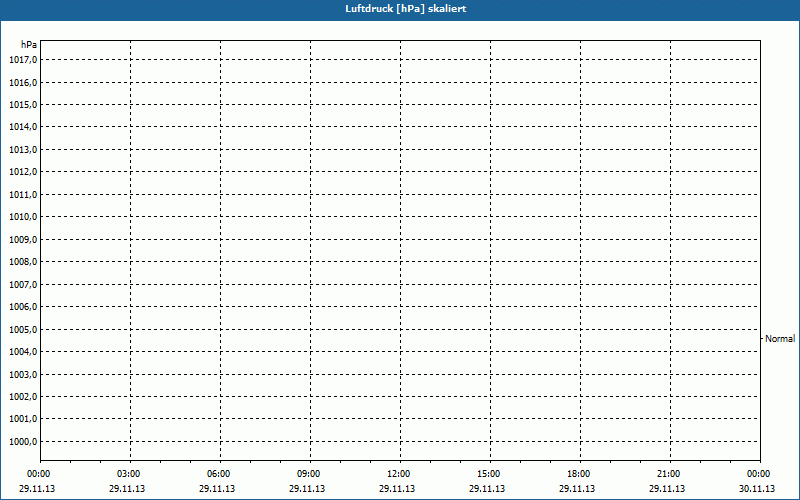Click the 'Normal' pressure marker label
Screen dimensions: 800x500
click(x=780, y=339)
